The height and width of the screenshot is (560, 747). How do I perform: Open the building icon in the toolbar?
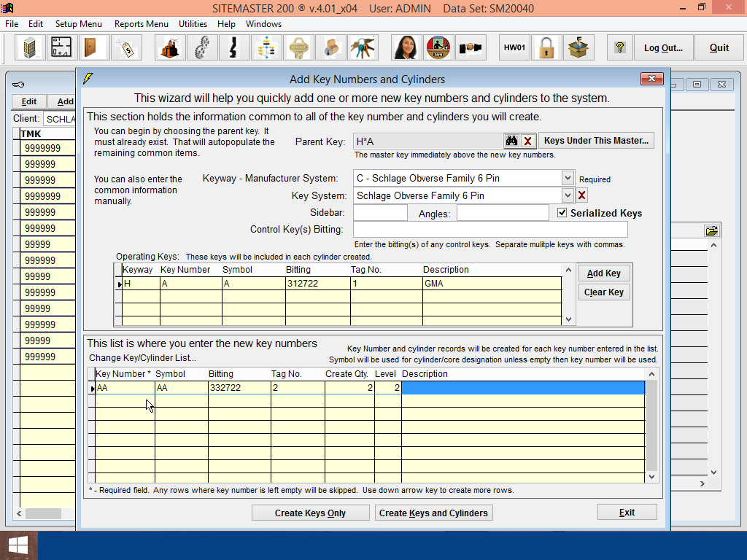(30, 47)
